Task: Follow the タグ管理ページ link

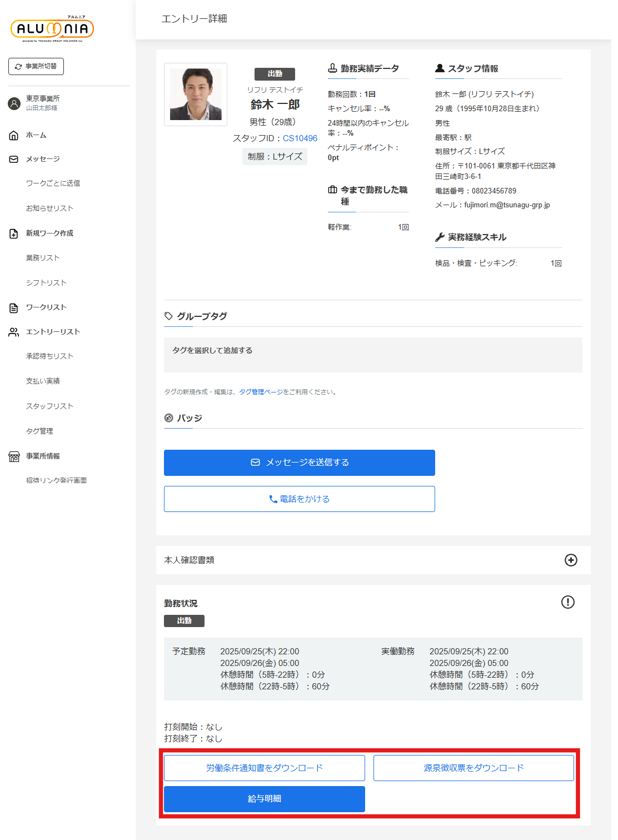Action: [x=261, y=392]
